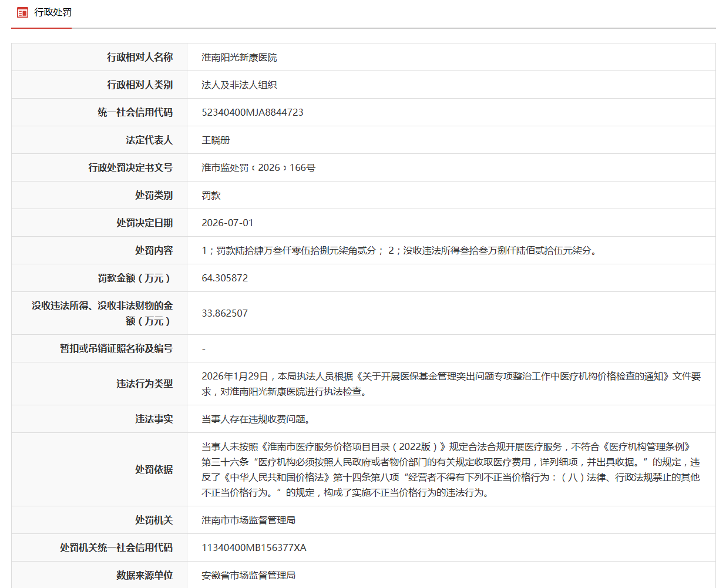Screen dimensions: 726x588
Task: Select the date 2026-07-01
Action: (x=227, y=223)
